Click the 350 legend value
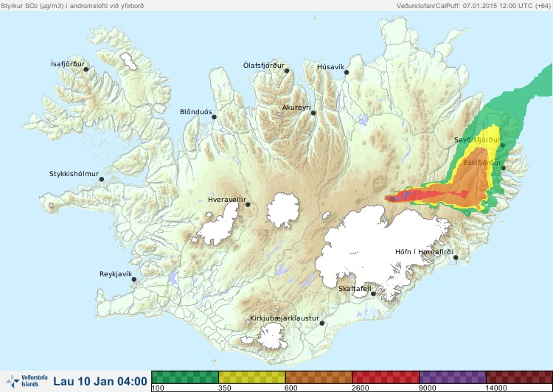 225,388
